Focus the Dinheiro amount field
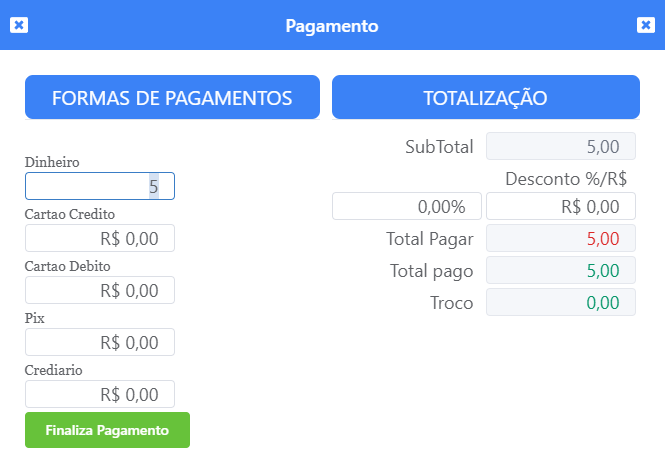665x476 pixels. [100, 186]
